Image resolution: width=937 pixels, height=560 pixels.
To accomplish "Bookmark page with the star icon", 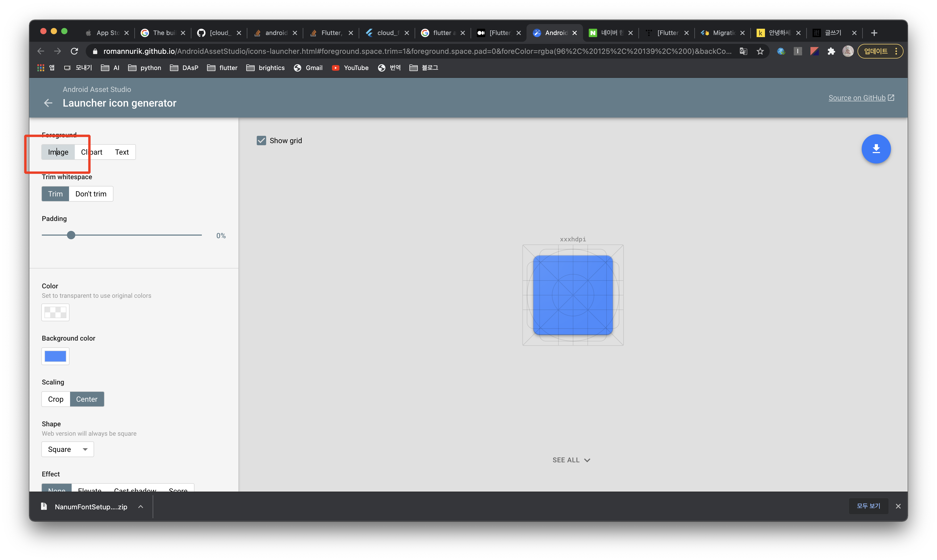I will [x=760, y=51].
